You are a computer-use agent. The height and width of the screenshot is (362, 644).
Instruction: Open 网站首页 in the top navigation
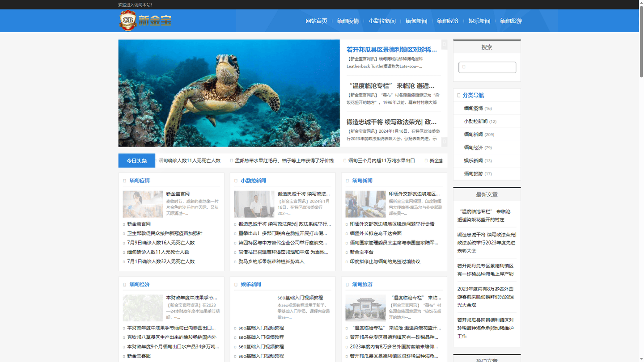[316, 21]
